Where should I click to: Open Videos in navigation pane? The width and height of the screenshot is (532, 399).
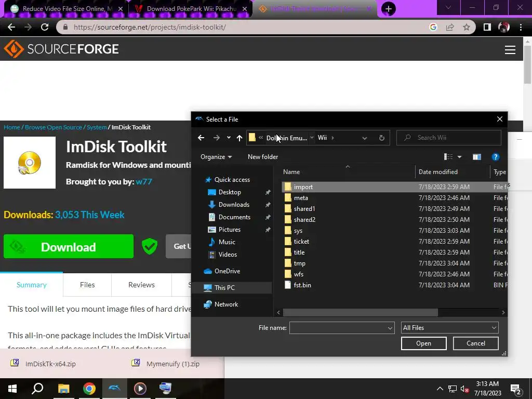pos(228,255)
